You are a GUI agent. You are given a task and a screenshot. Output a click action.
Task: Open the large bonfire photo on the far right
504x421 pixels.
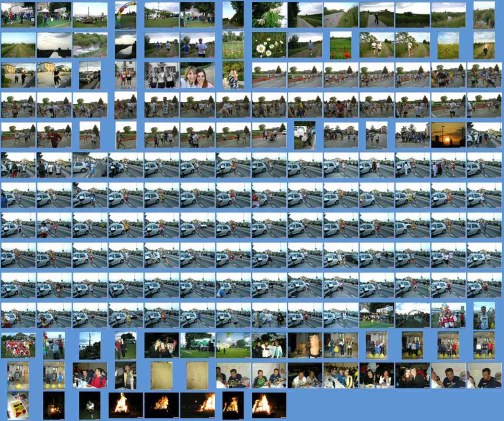pyautogui.click(x=269, y=405)
